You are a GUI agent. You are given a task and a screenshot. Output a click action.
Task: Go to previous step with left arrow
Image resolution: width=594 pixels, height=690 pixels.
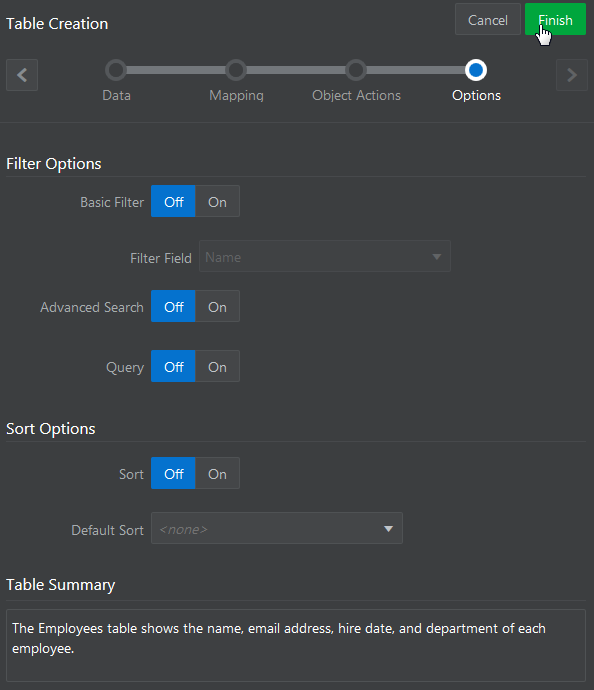22,75
